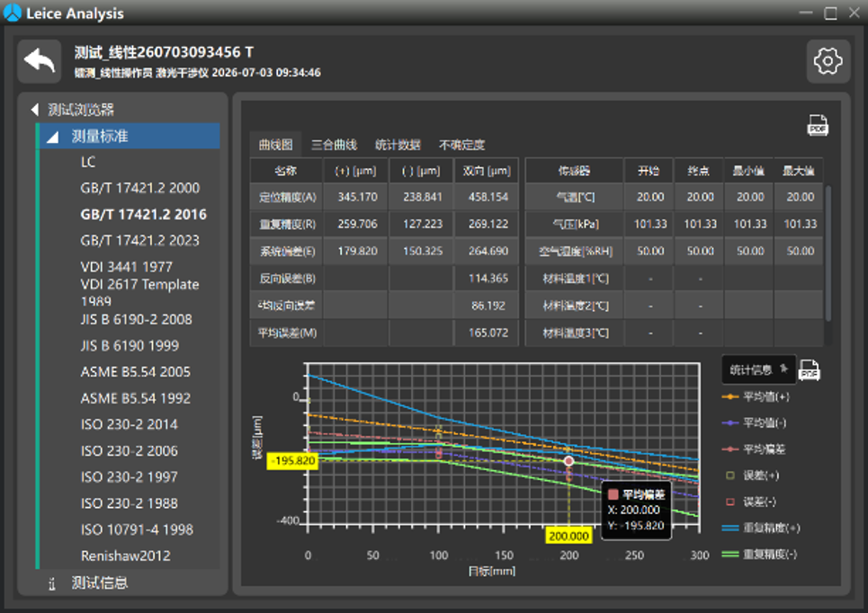Open the settings gear icon
The image size is (868, 613).
[828, 61]
